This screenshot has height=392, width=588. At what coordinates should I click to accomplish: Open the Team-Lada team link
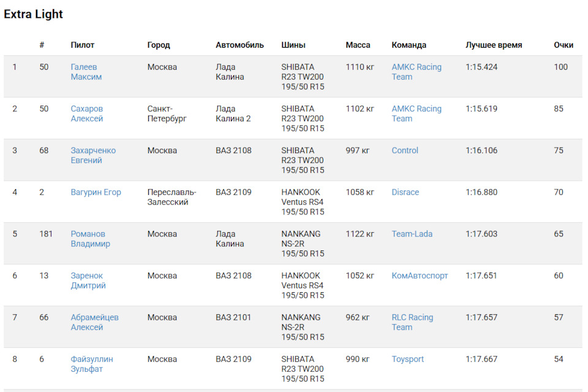pos(412,234)
